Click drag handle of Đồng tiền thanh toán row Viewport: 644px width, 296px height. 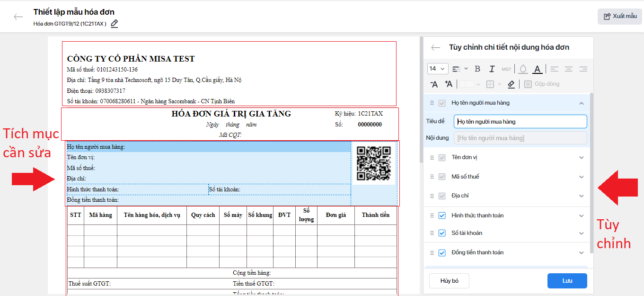tap(432, 252)
